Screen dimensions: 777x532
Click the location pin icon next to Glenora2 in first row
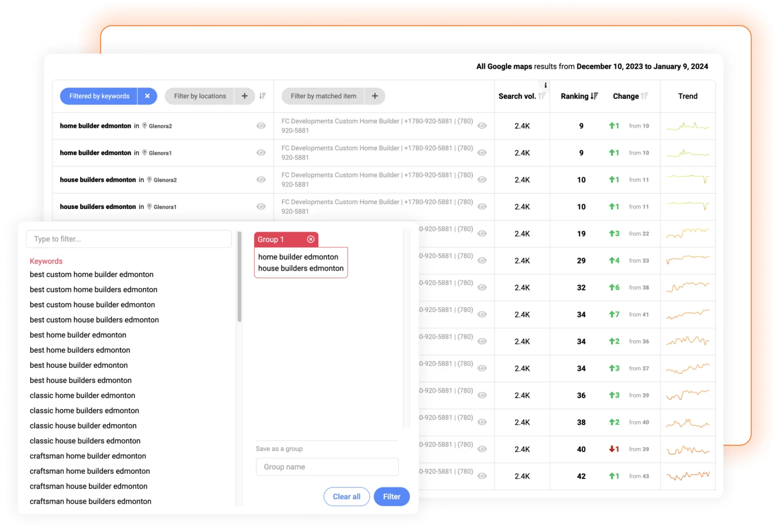145,126
